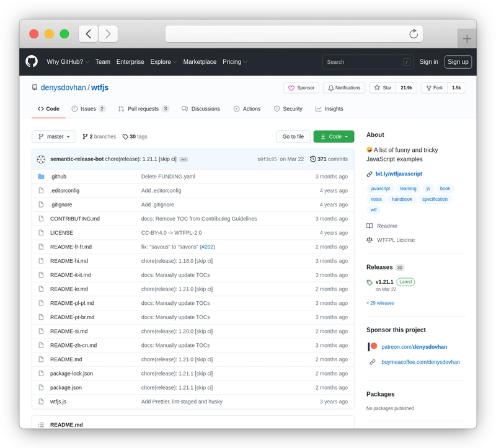Image resolution: width=496 pixels, height=448 pixels.
Task: Click the slash shortcut icon in the search box
Action: click(407, 62)
